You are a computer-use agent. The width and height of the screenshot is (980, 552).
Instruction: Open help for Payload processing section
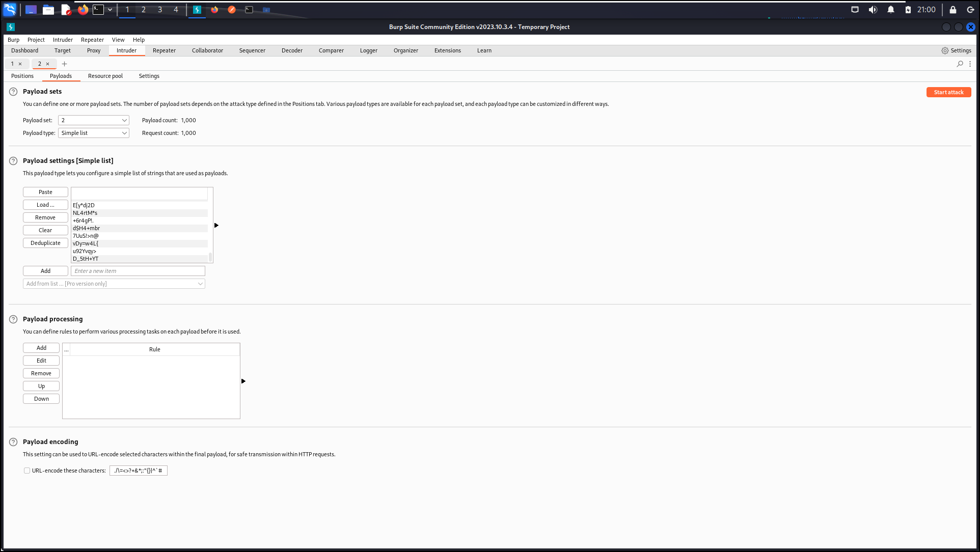click(13, 319)
